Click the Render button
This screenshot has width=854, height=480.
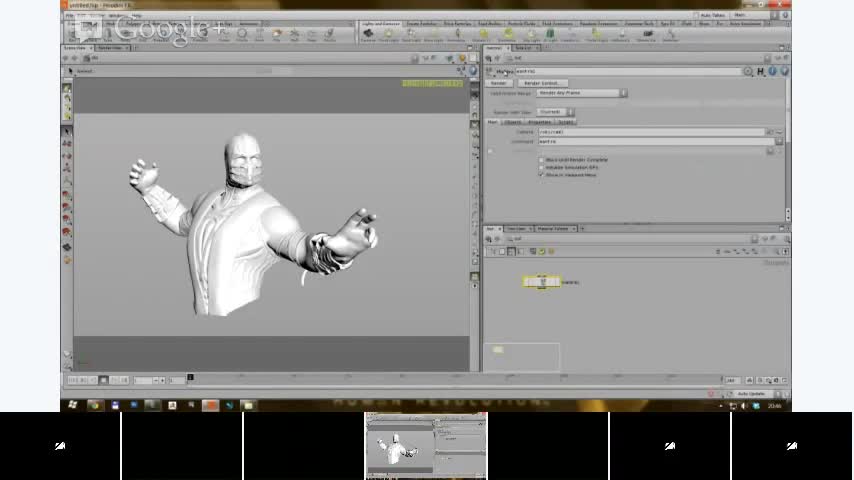(x=498, y=83)
